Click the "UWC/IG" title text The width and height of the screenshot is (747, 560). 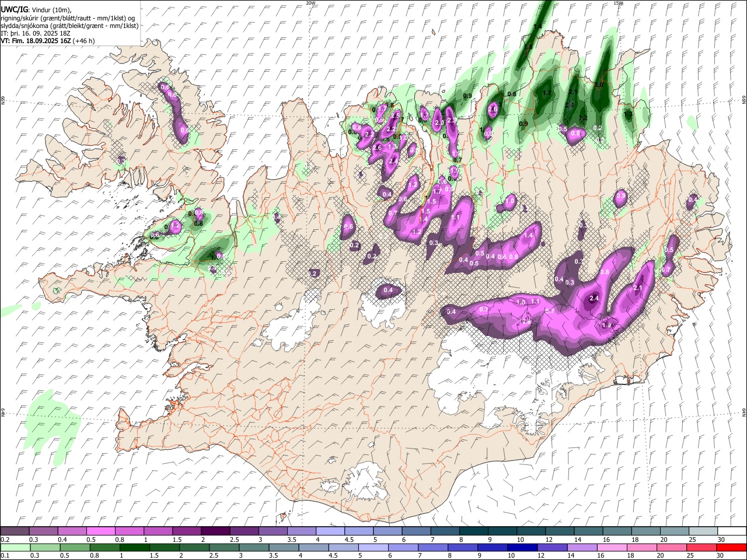coord(14,9)
